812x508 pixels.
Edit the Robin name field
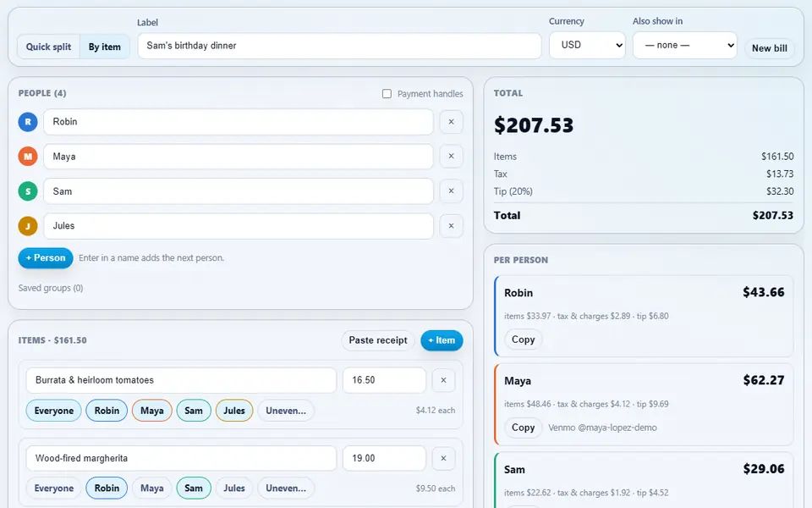point(239,122)
